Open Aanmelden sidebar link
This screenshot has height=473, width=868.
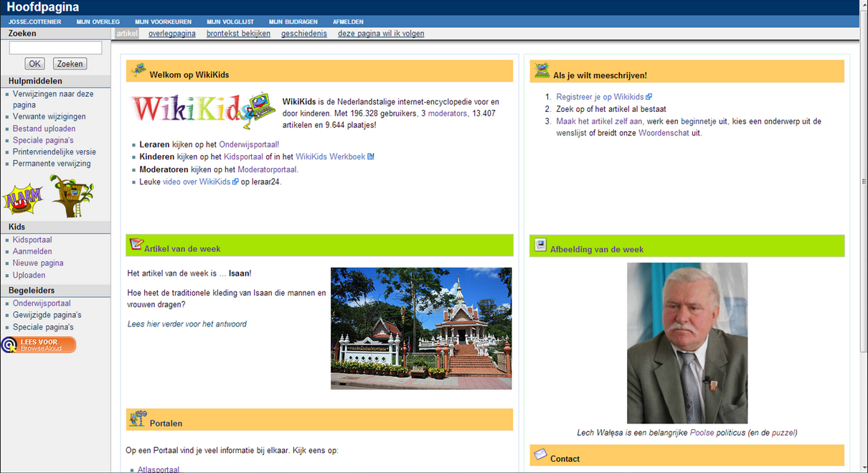32,251
